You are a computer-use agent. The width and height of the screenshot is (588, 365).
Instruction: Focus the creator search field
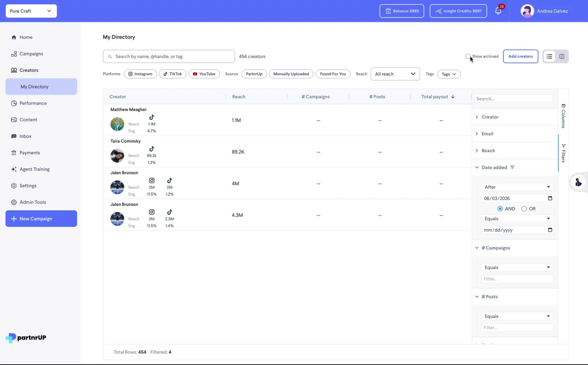coord(169,56)
